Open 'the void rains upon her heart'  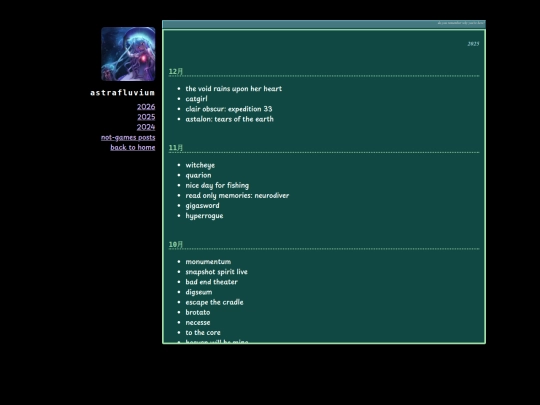233,89
